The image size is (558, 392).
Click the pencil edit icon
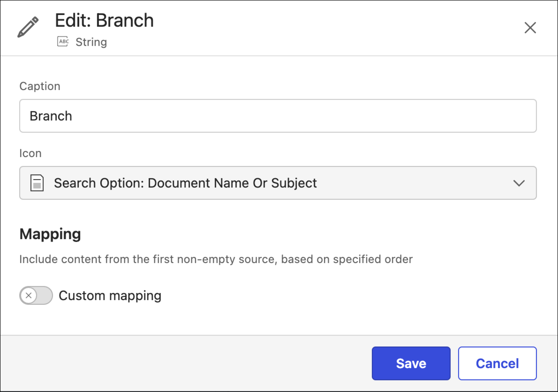tap(28, 27)
